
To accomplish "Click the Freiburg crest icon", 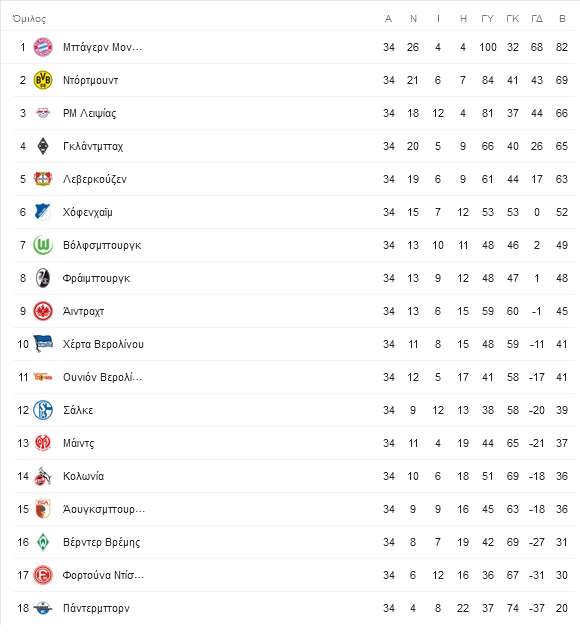I will point(43,278).
